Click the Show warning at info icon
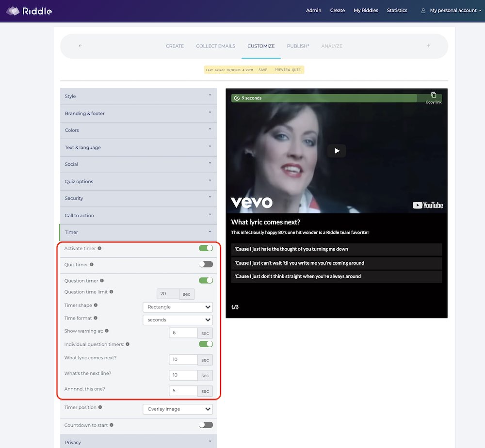The width and height of the screenshot is (485, 448). [x=107, y=331]
